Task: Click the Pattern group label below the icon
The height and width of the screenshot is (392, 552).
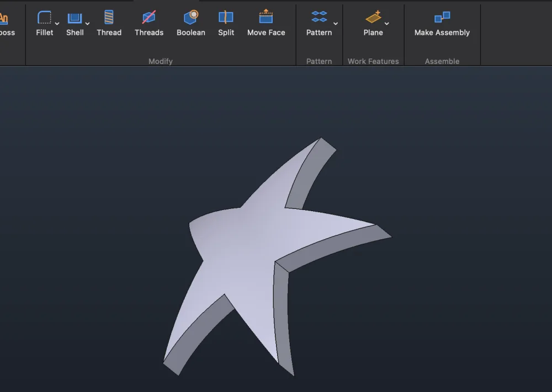Action: point(319,61)
